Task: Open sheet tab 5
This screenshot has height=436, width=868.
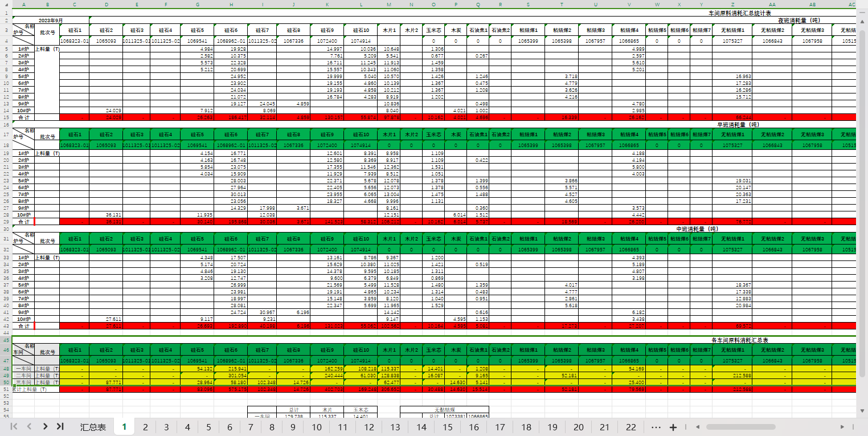Action: pyautogui.click(x=208, y=427)
